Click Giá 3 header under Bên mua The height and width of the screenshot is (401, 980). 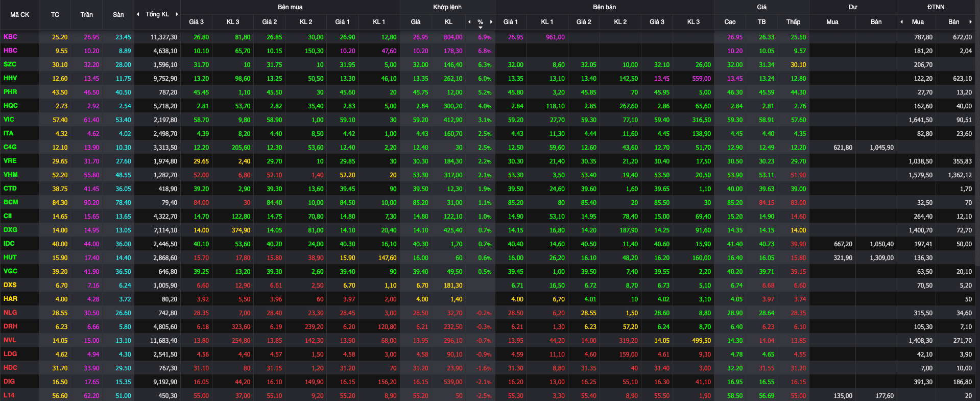[x=196, y=22]
